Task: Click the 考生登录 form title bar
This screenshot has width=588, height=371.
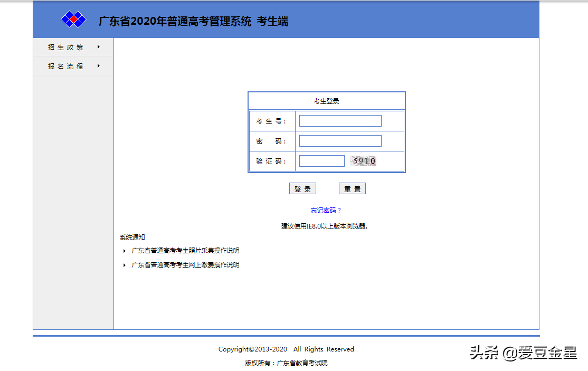Action: (326, 100)
